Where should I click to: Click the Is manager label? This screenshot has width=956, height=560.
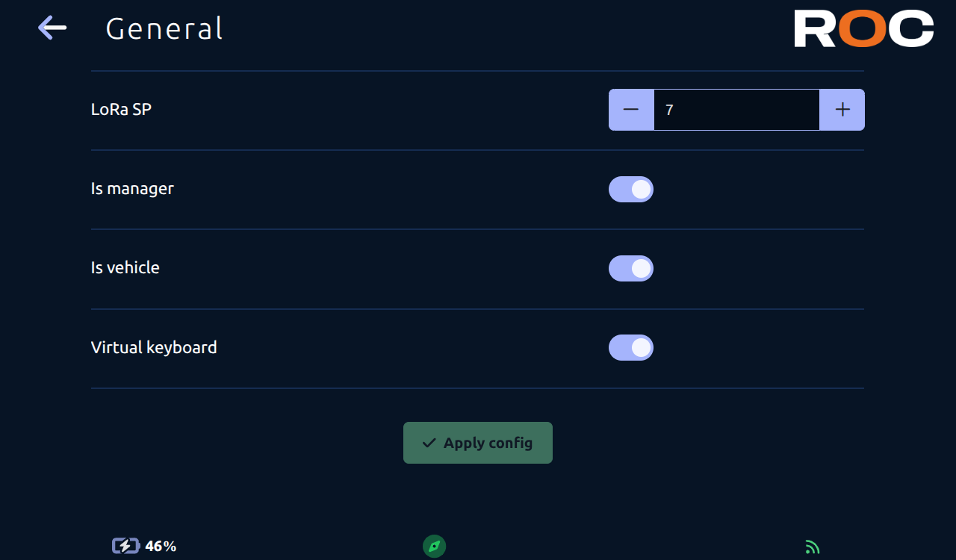(x=132, y=188)
